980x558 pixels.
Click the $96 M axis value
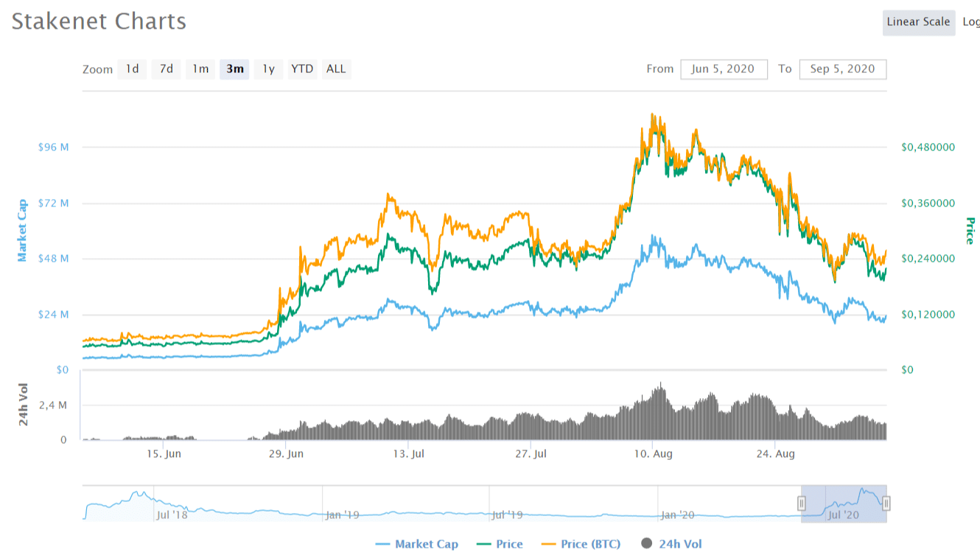pyautogui.click(x=54, y=147)
